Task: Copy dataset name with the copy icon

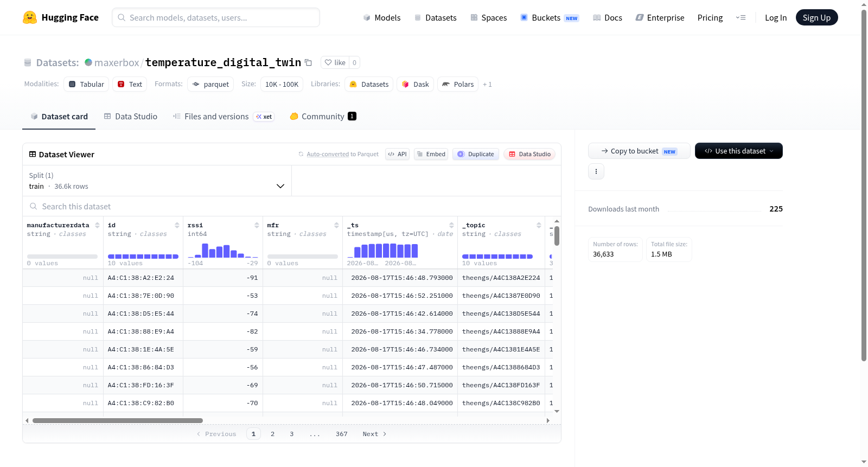Action: [308, 62]
